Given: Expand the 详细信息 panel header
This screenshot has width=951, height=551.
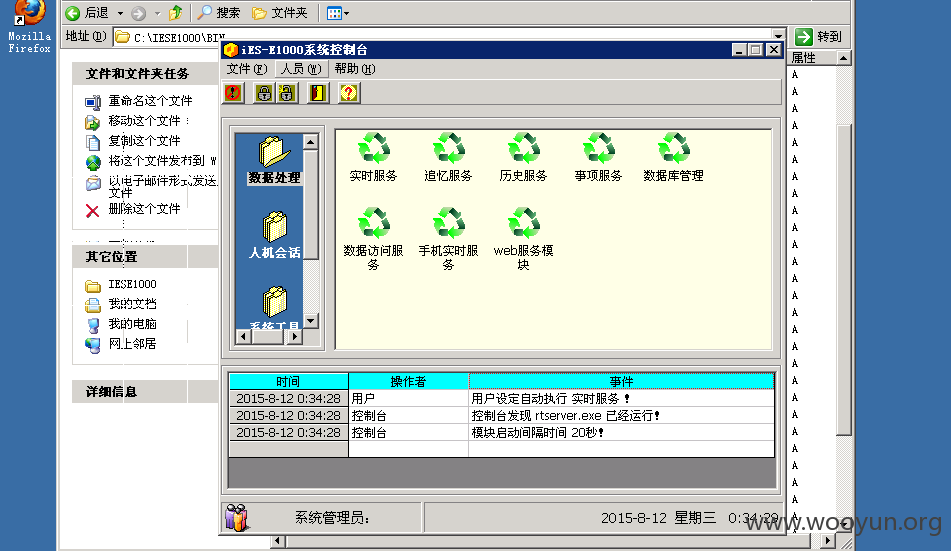Looking at the screenshot, I should tap(145, 391).
